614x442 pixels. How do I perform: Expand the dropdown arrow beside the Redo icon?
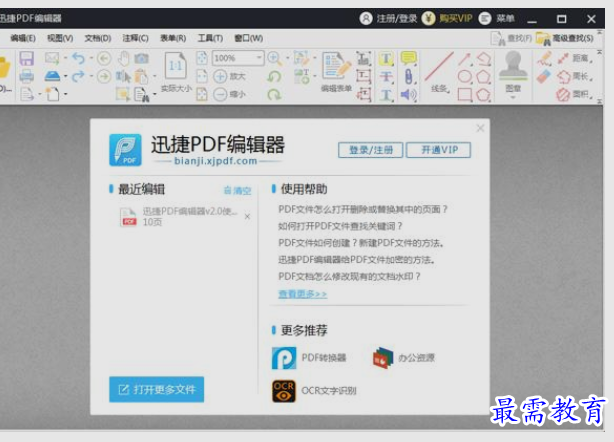point(91,76)
